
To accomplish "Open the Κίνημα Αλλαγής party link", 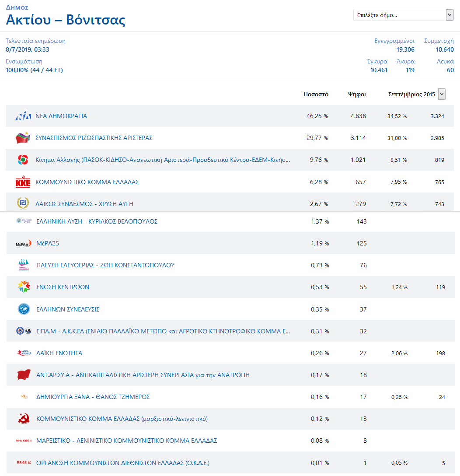I will tap(163, 160).
